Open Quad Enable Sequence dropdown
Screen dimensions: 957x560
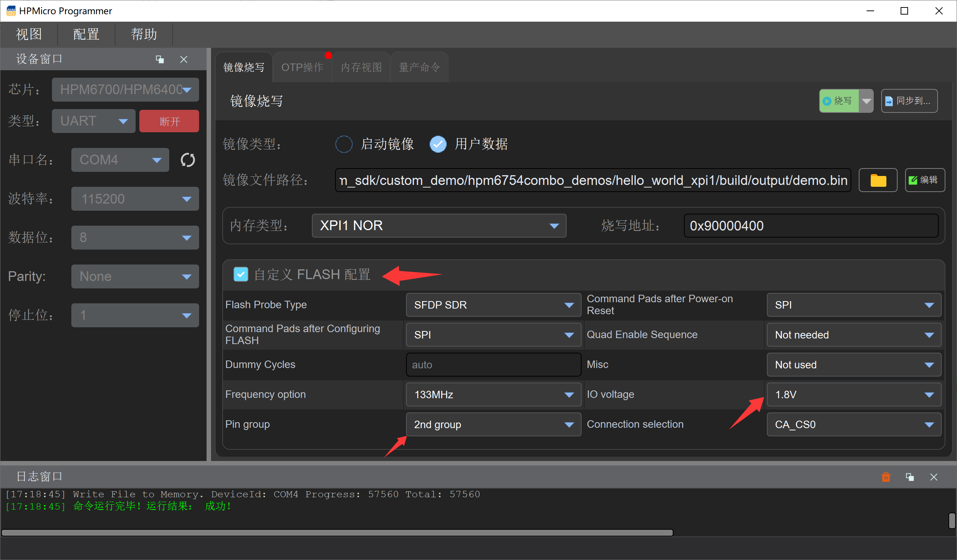tap(854, 335)
